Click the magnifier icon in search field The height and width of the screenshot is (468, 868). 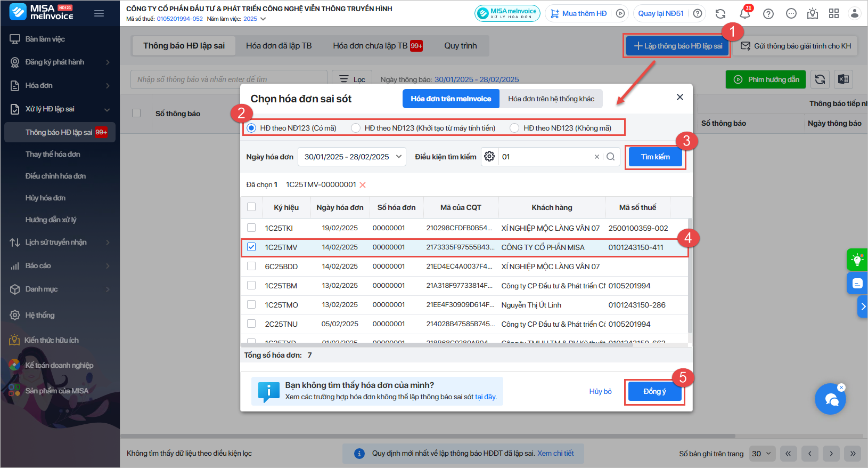tap(611, 157)
